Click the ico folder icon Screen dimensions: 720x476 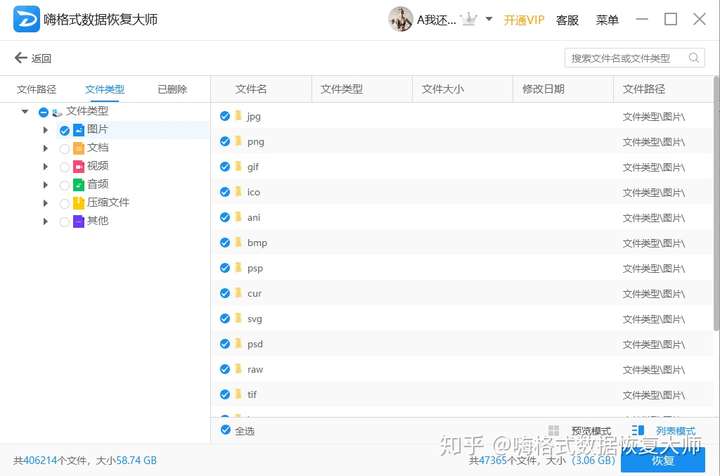[238, 191]
